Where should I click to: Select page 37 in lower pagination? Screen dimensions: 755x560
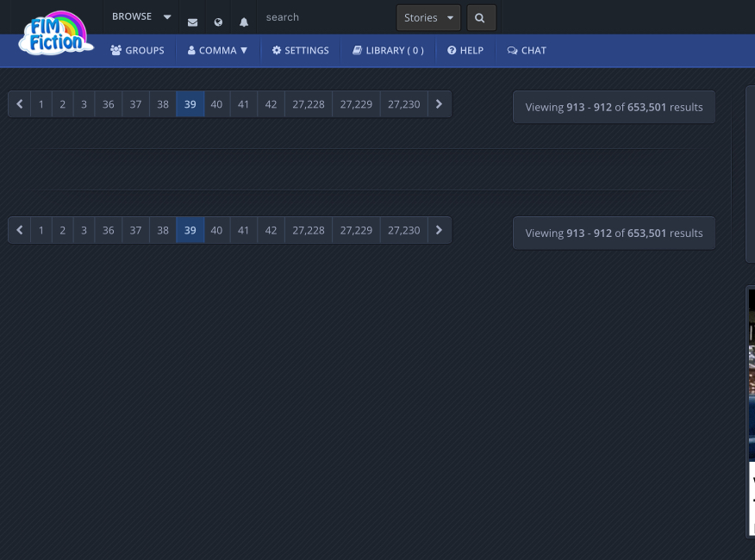(x=136, y=230)
